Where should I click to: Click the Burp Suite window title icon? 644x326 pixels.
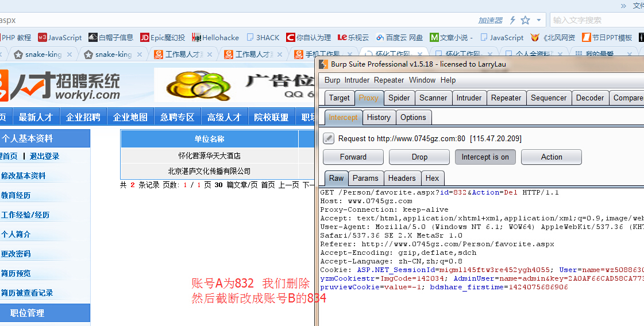tap(323, 64)
